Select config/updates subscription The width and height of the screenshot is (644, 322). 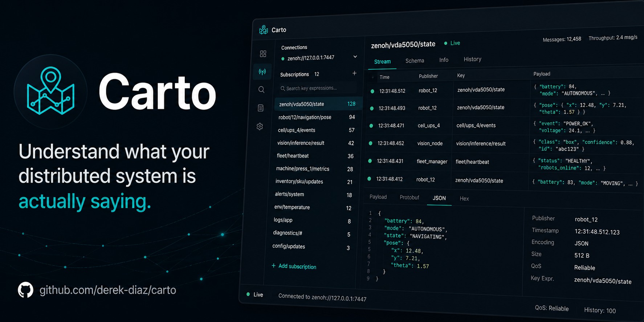click(x=310, y=246)
